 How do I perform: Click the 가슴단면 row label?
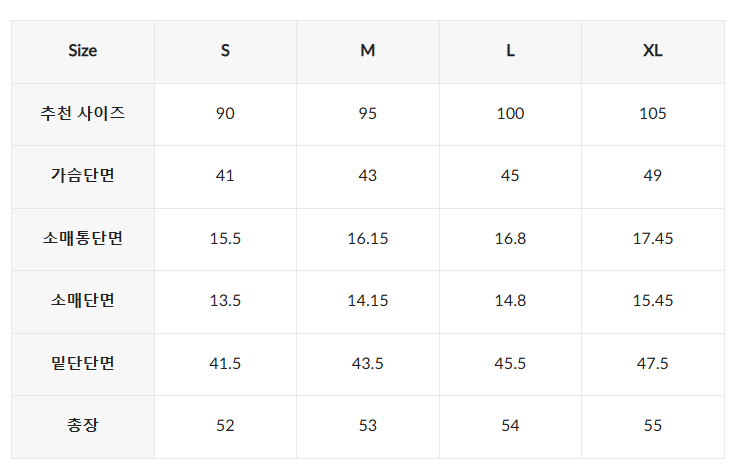(x=83, y=176)
